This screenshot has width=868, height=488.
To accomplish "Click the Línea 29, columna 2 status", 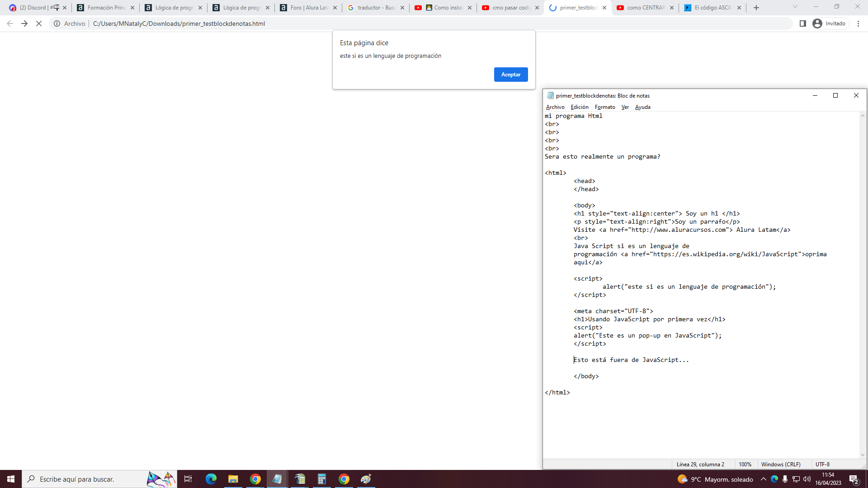I will tap(700, 465).
